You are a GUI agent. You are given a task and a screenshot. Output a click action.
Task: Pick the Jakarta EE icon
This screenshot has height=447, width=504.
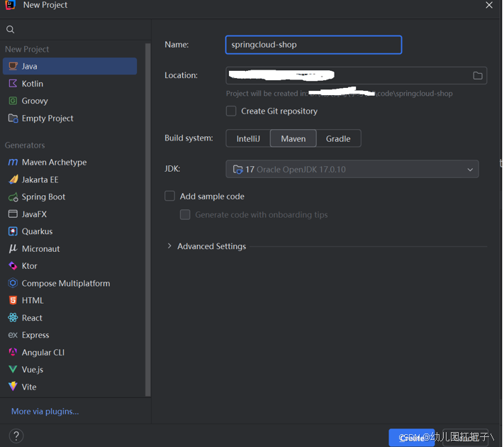[13, 180]
